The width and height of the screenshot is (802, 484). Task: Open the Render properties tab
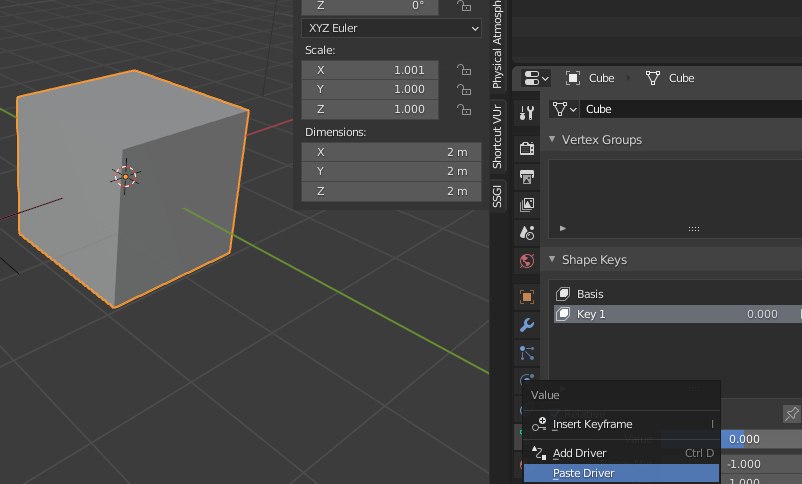pyautogui.click(x=526, y=148)
